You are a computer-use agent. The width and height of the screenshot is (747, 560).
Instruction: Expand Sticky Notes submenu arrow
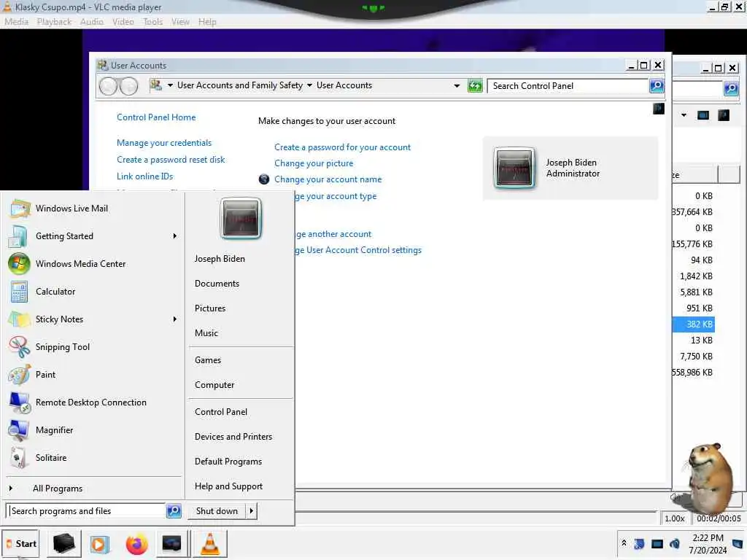pos(175,319)
